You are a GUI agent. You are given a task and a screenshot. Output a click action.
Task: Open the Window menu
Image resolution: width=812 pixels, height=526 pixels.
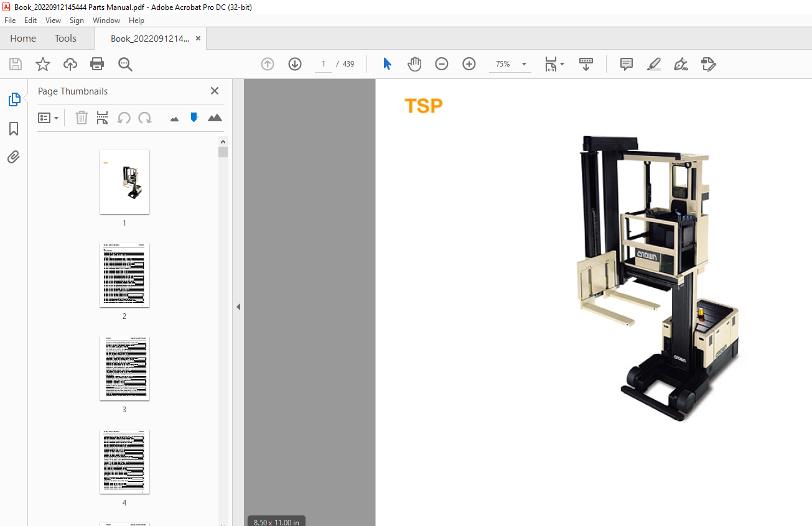(x=106, y=21)
